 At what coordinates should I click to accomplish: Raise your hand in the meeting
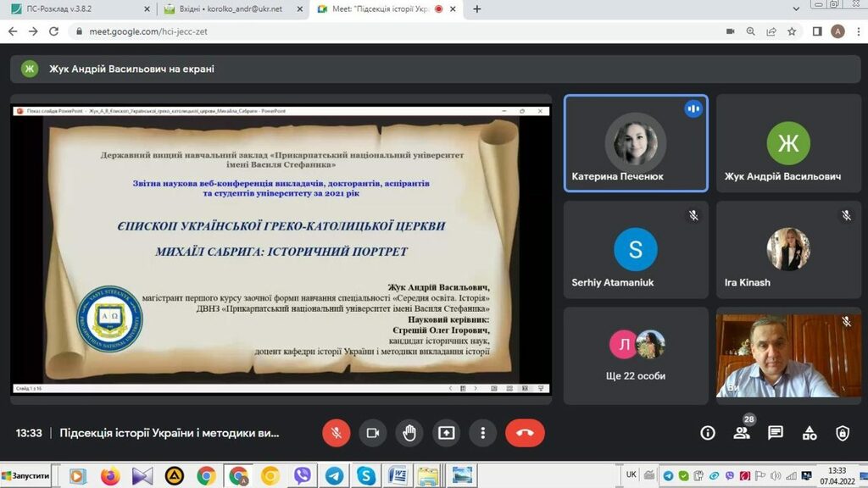click(409, 433)
